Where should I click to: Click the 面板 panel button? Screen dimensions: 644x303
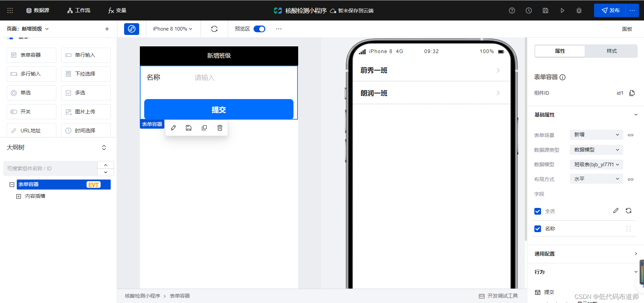[x=627, y=29]
